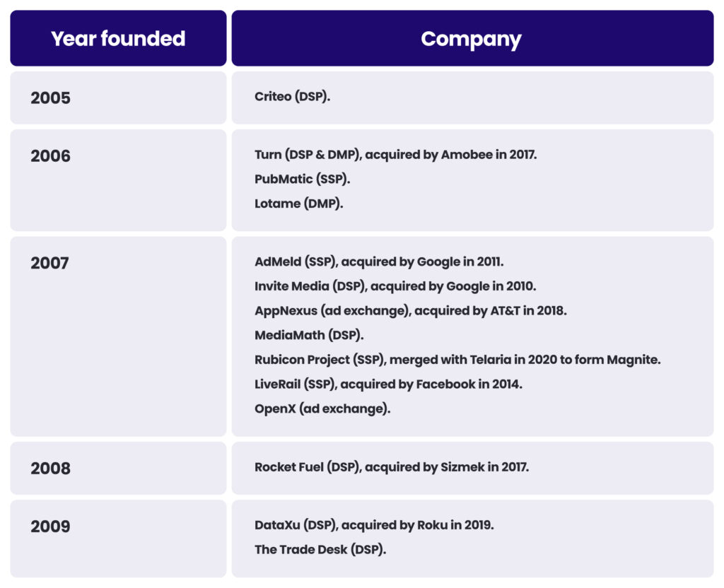
Task: Click the MediaMath (DSP) line
Action: pyautogui.click(x=309, y=335)
